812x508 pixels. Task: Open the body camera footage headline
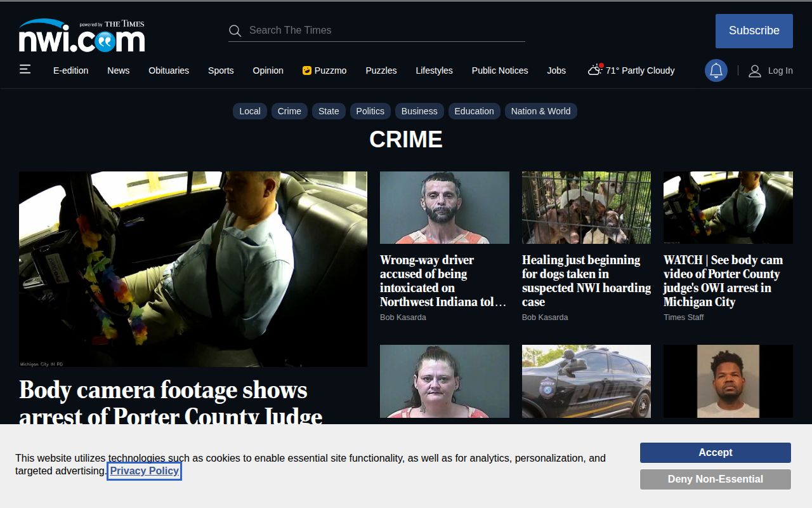(171, 403)
